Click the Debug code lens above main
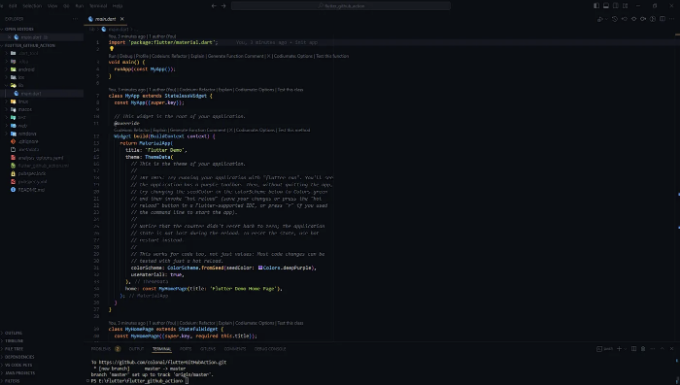Viewport: 680px width, 385px height. click(126, 56)
